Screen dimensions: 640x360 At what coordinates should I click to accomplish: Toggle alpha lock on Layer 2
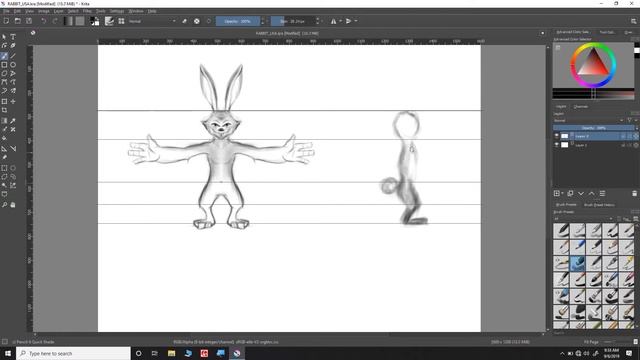click(636, 136)
